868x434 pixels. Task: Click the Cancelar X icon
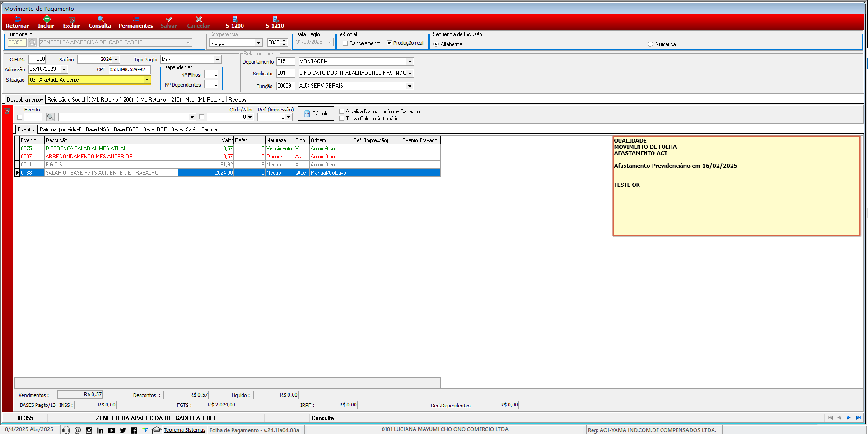point(199,19)
